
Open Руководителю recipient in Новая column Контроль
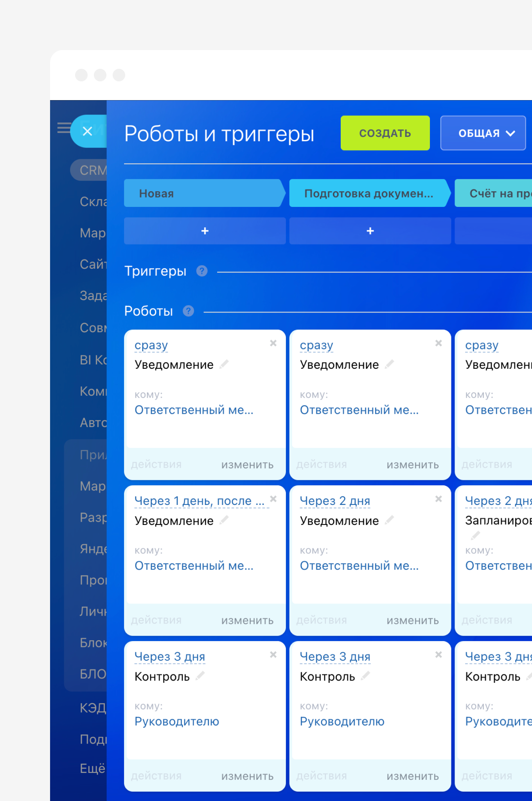(x=177, y=721)
